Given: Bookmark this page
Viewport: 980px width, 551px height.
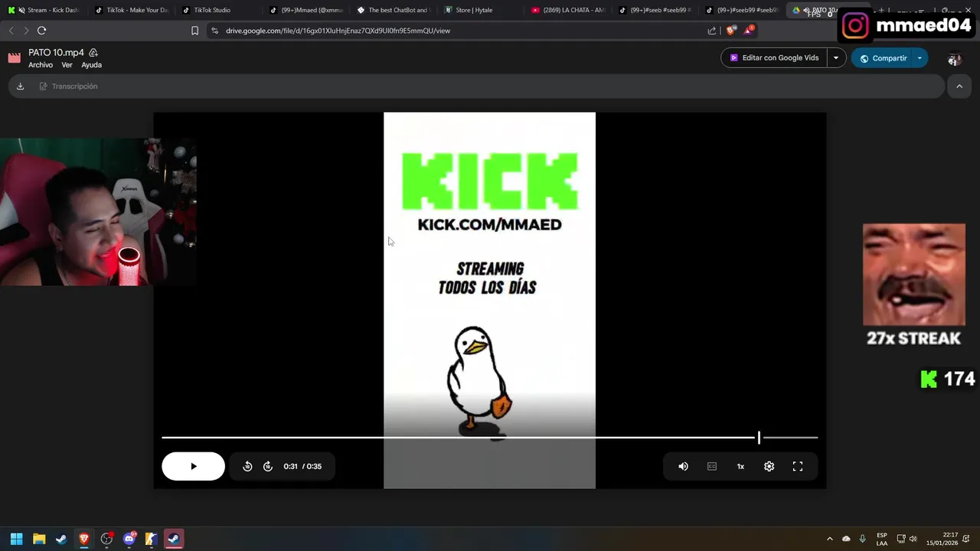Looking at the screenshot, I should (x=194, y=31).
